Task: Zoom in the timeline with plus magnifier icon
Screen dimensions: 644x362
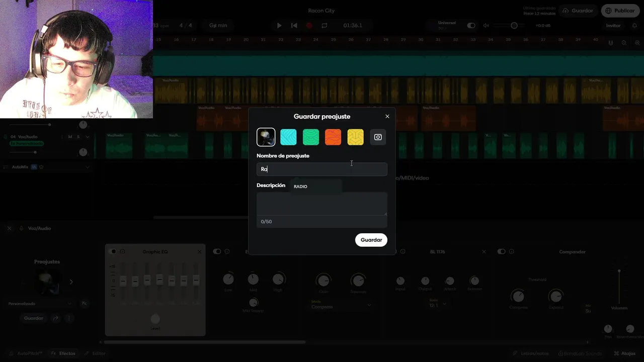Action: coord(637,43)
